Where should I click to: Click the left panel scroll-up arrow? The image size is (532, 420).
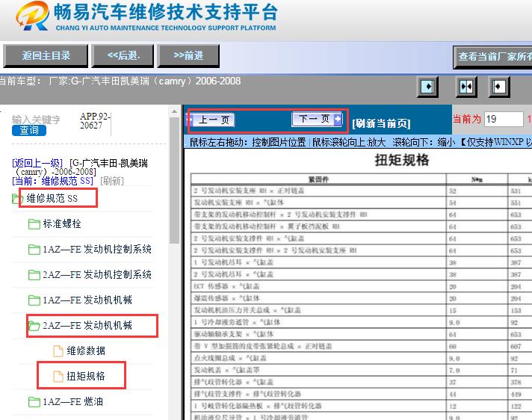(x=174, y=111)
